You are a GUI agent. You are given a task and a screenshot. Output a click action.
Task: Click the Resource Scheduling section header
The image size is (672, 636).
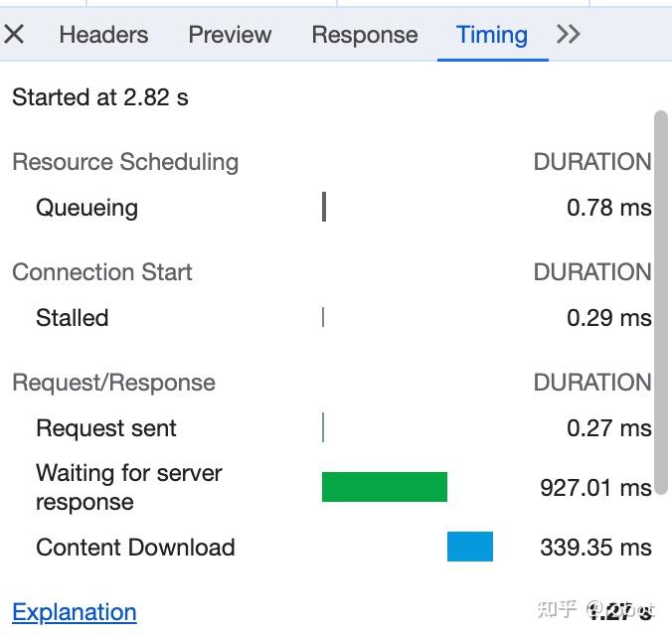pos(125,162)
